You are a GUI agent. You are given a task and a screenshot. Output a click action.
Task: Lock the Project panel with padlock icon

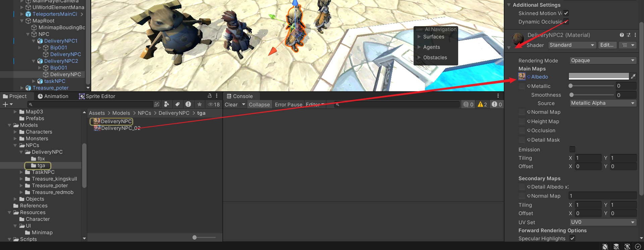click(210, 96)
